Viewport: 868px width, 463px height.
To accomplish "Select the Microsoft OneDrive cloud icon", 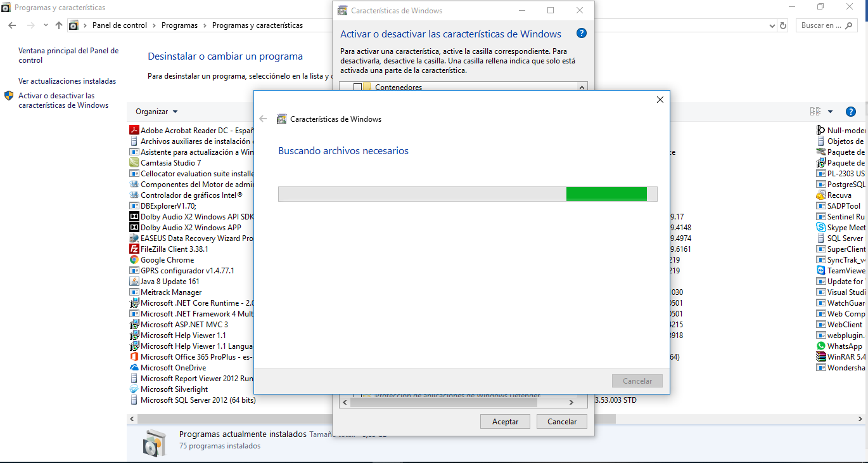I will point(134,367).
